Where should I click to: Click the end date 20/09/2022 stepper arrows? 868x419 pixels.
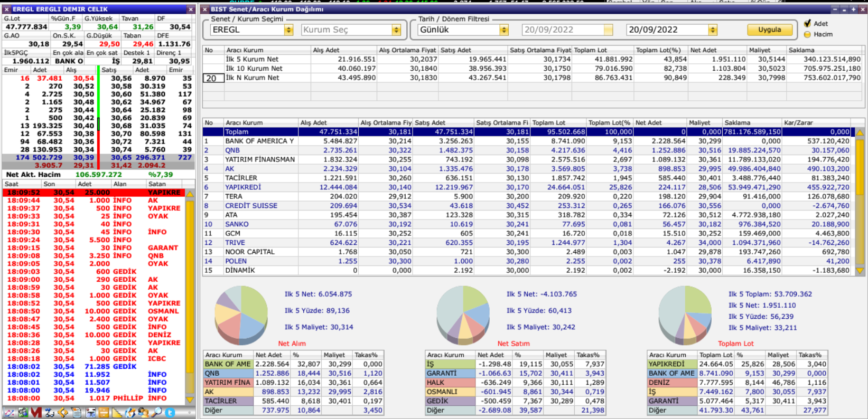[713, 30]
